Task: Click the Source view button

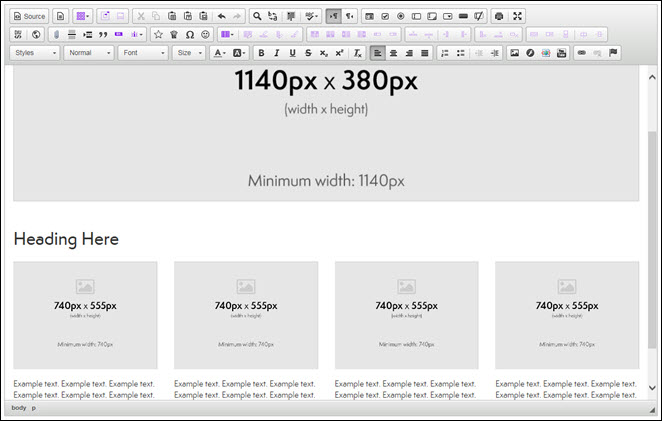Action: [x=30, y=16]
